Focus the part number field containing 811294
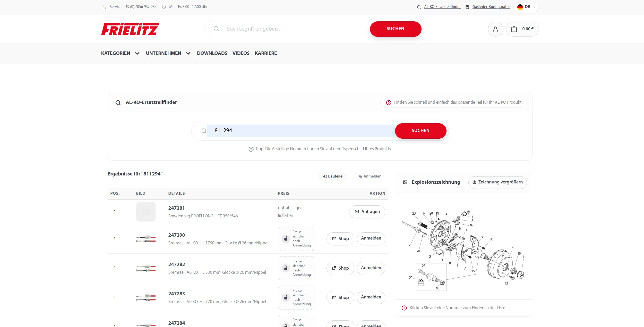Screen dimensions: 644x327 pos(301,131)
